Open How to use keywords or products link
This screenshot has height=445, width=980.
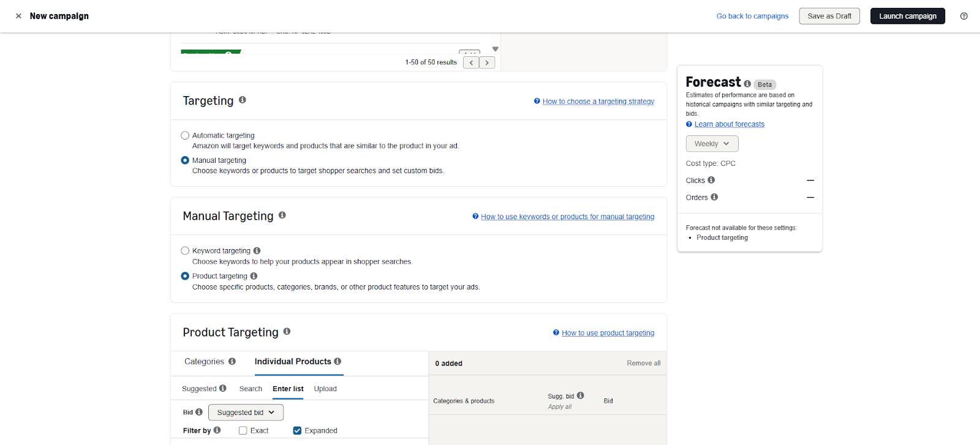pyautogui.click(x=568, y=217)
